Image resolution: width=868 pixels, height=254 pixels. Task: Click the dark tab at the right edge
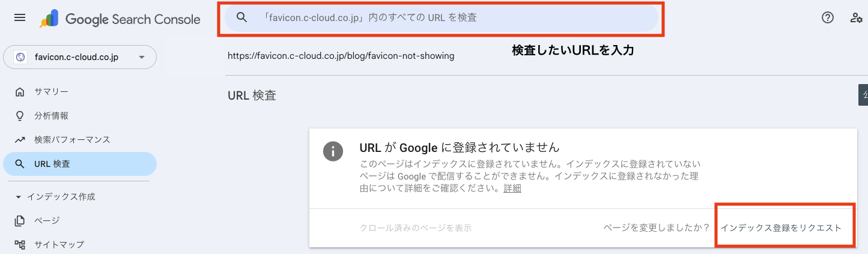pyautogui.click(x=863, y=95)
